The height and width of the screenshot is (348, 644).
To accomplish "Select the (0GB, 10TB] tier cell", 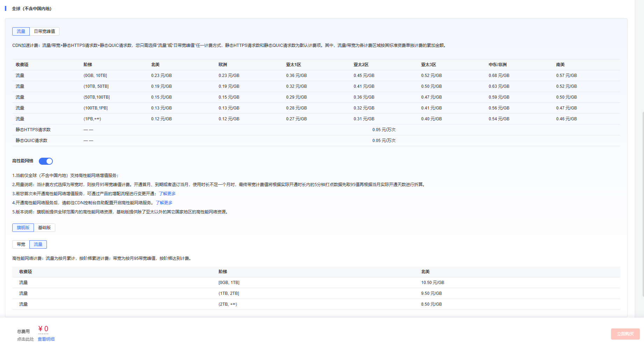I will click(95, 76).
